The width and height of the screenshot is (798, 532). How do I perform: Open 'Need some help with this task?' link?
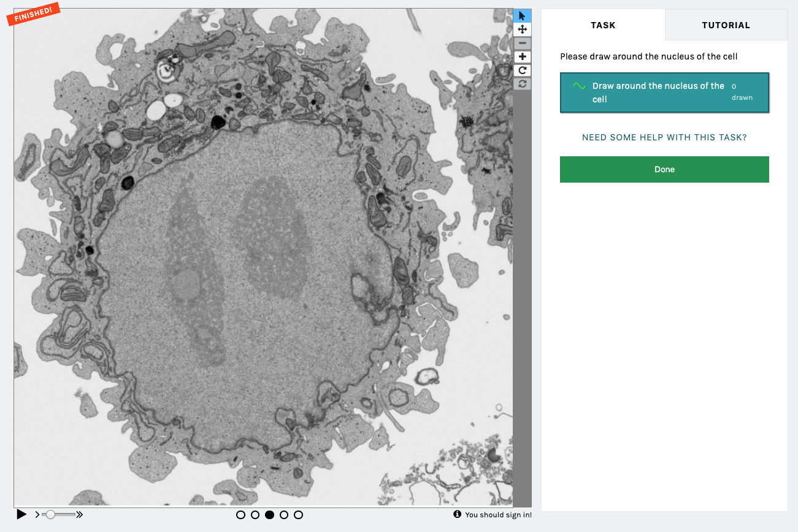click(x=664, y=137)
